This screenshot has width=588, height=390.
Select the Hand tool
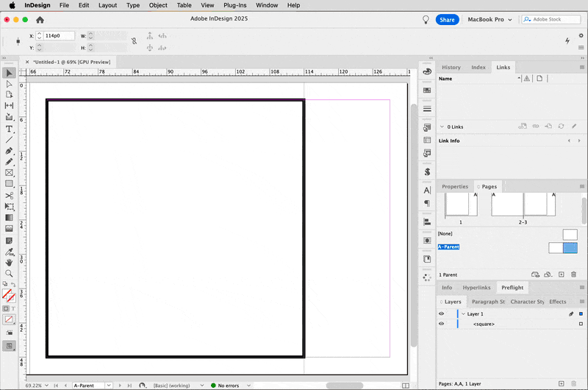9,262
